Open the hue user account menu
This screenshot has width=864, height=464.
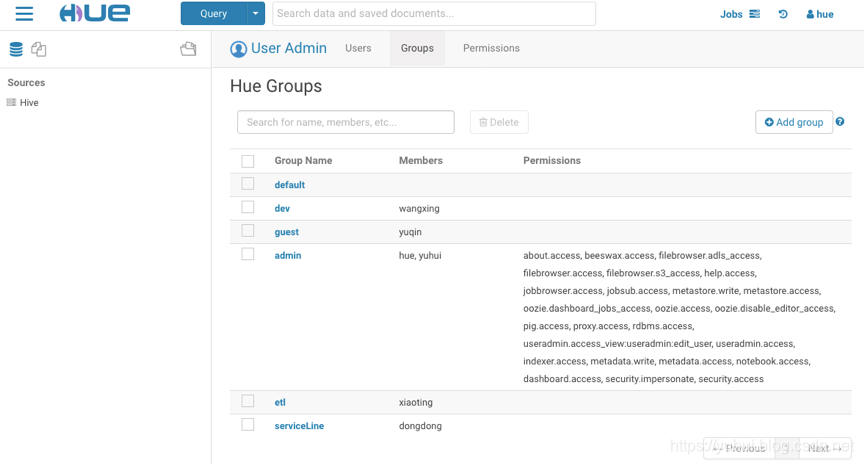pos(820,14)
